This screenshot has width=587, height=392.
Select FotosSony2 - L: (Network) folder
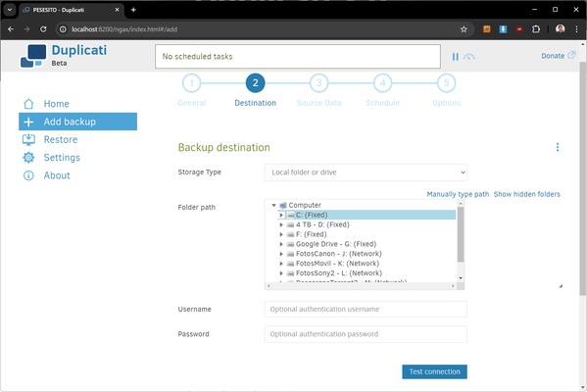pyautogui.click(x=339, y=273)
